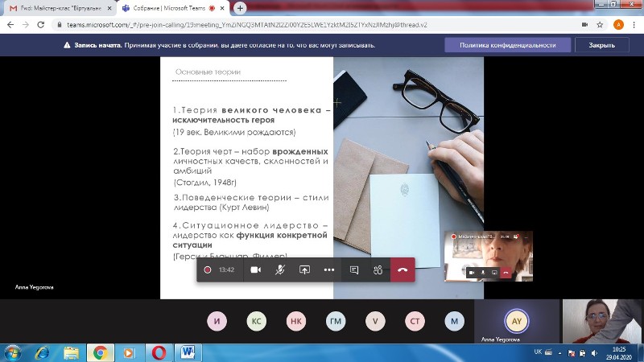This screenshot has height=362, width=644.
Task: Open the share screen tray
Action: (x=304, y=270)
